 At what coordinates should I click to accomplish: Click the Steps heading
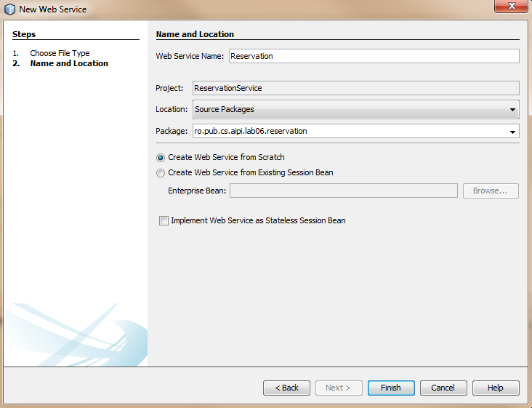pos(24,34)
